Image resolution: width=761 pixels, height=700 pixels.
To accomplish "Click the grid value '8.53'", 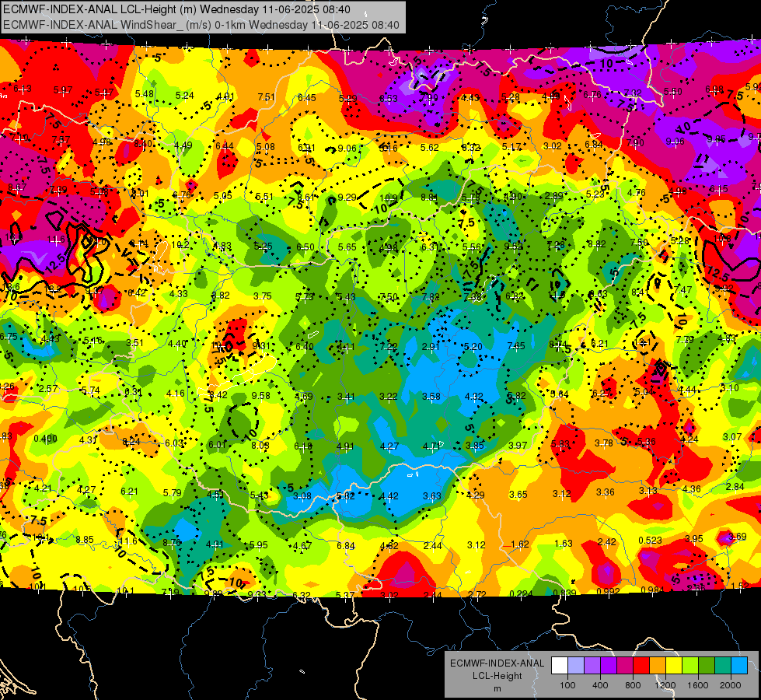I will click(x=388, y=98).
